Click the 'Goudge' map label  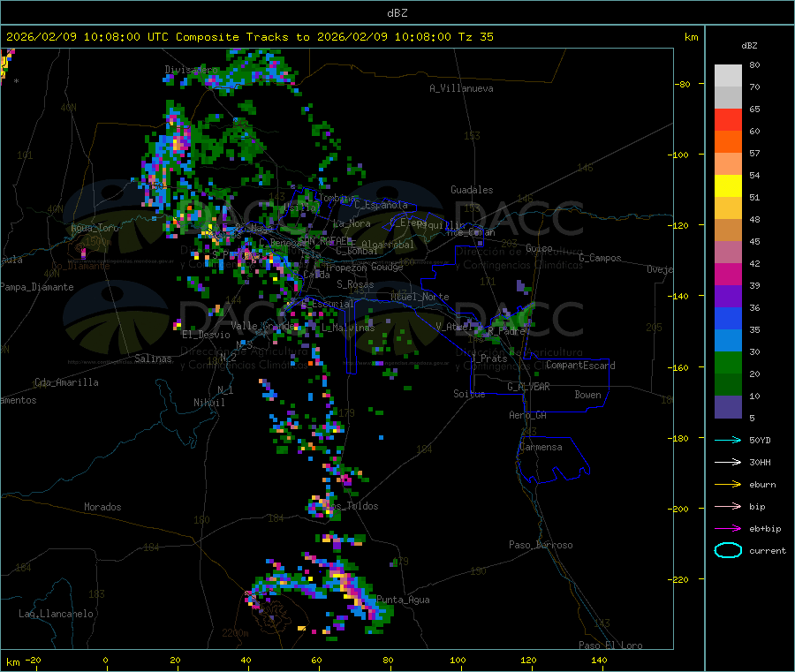point(387,267)
